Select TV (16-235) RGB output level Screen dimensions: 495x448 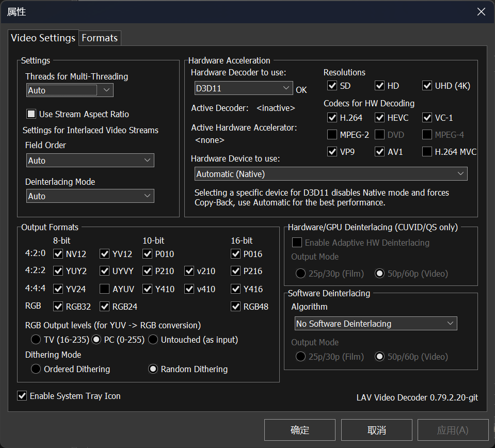(36, 340)
